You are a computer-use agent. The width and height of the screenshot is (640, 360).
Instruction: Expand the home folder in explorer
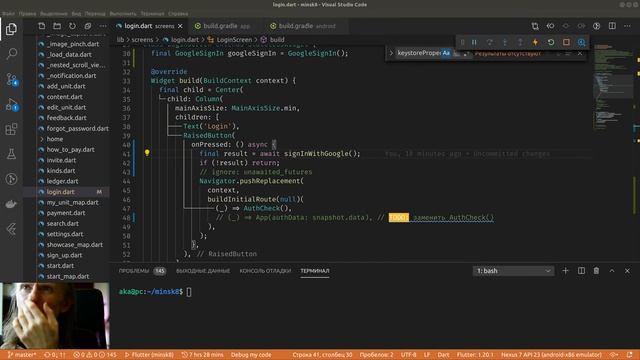pos(67,139)
